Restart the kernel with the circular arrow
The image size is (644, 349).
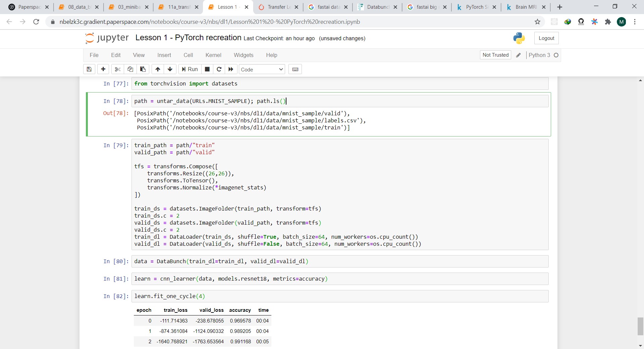[x=219, y=69]
